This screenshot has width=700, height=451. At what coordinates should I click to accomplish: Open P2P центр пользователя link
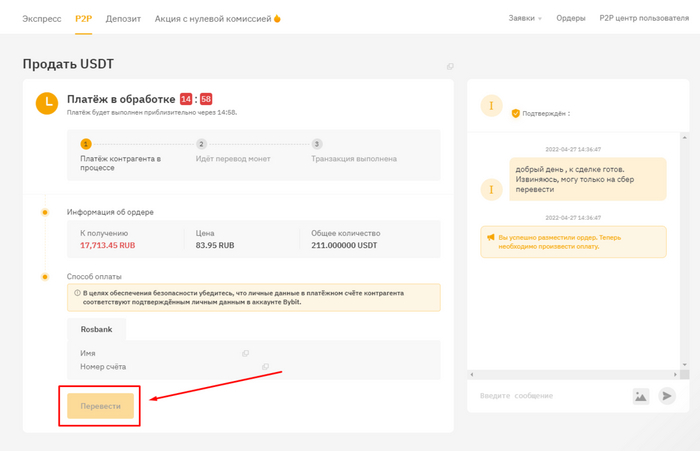pos(642,18)
